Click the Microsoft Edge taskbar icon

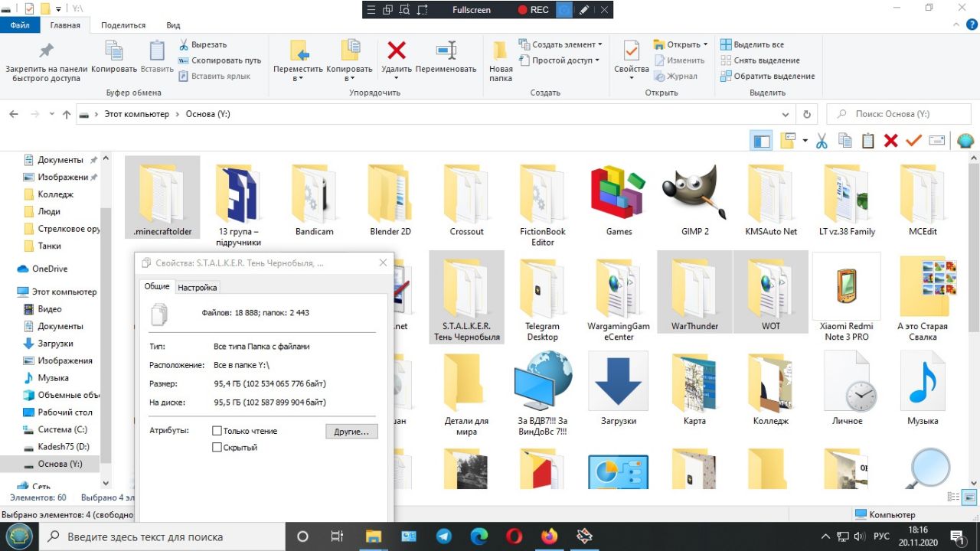[x=479, y=536]
